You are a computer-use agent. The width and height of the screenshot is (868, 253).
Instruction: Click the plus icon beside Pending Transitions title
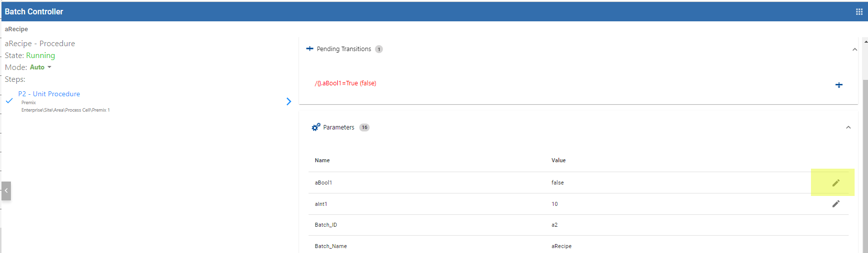click(310, 49)
